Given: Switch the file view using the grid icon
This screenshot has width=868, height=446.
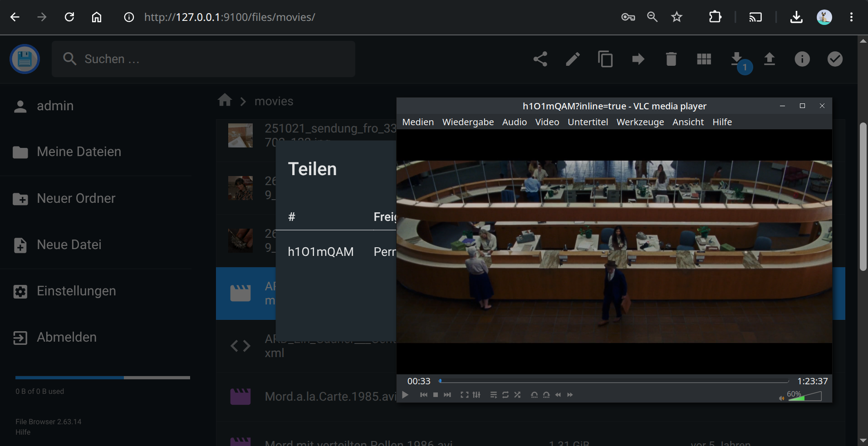Looking at the screenshot, I should 704,59.
